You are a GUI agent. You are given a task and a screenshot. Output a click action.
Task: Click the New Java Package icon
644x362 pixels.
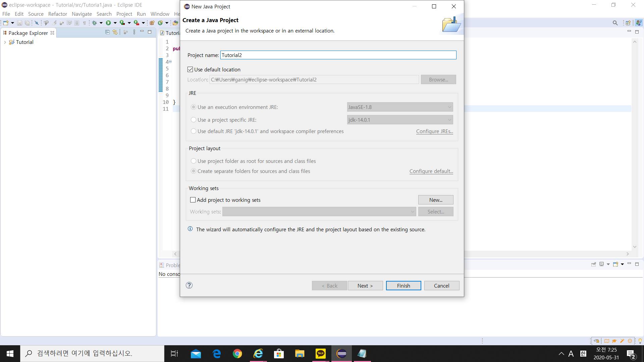click(152, 23)
